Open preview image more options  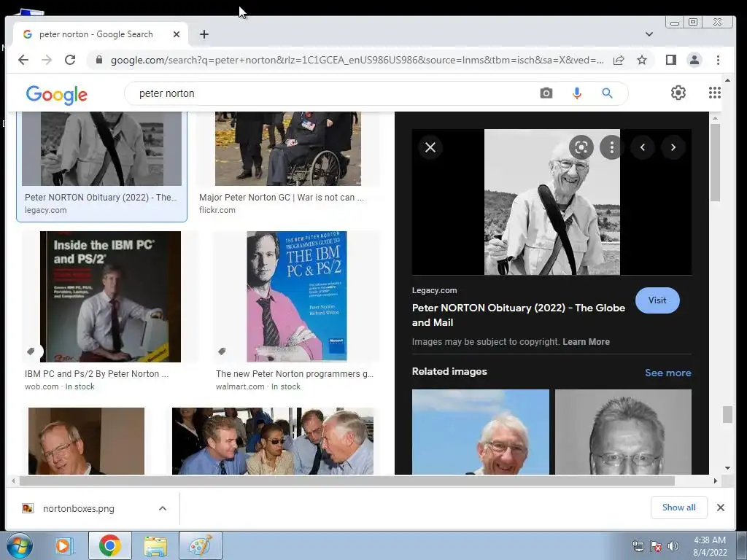pyautogui.click(x=612, y=147)
